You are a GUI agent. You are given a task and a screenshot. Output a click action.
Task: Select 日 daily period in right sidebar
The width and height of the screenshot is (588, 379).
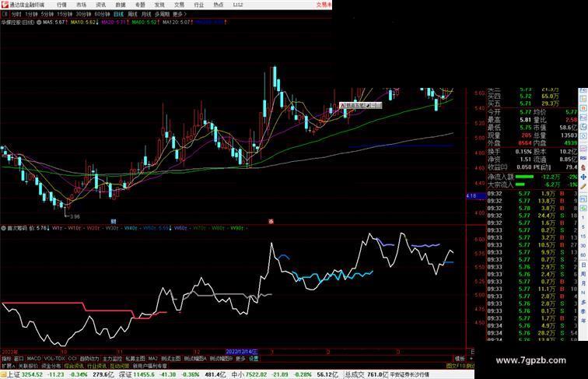point(583,265)
